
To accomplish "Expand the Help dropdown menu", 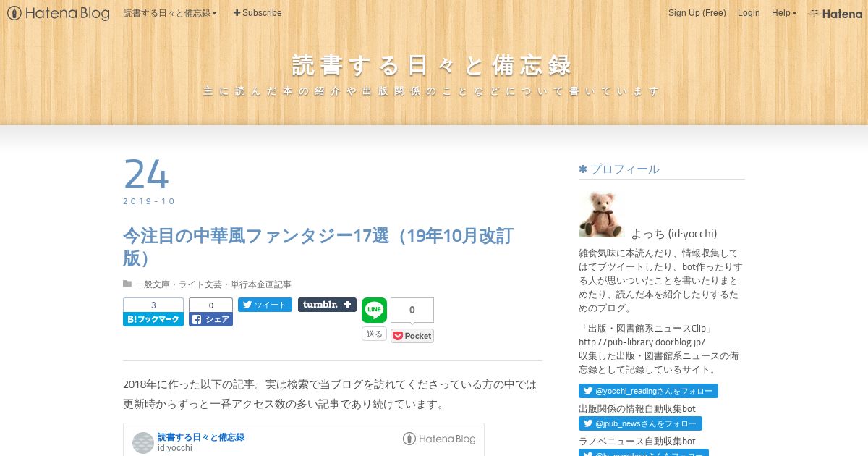I will tap(783, 13).
